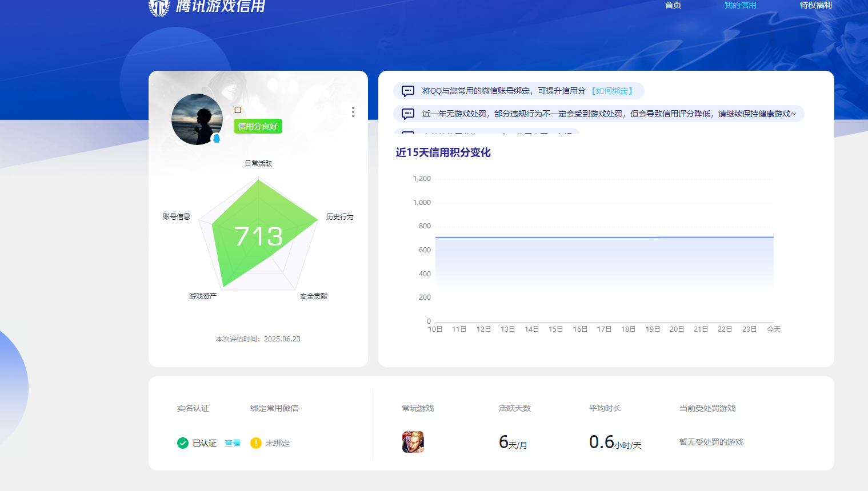Click the 17日 label on chart axis
Screen dimensions: 868x491
pos(605,329)
